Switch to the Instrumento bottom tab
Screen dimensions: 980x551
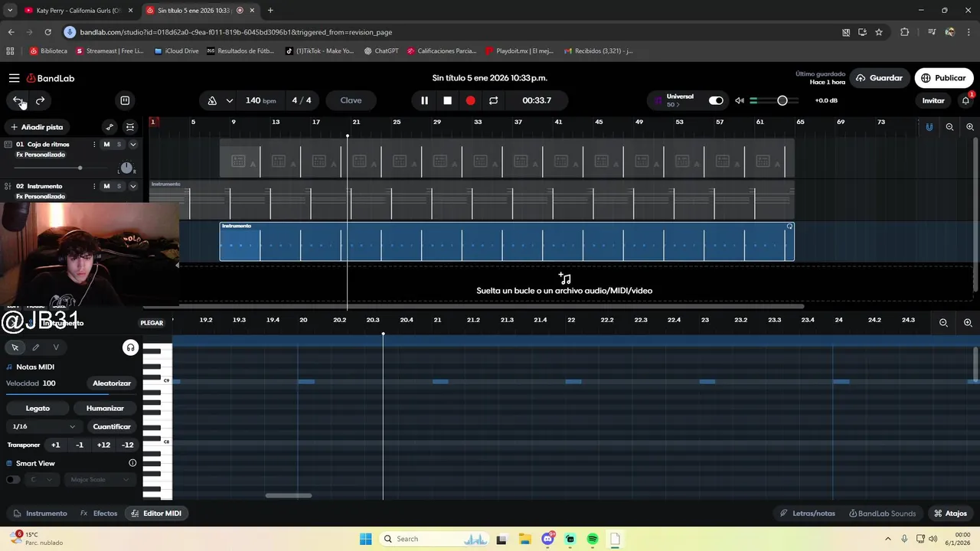pos(41,514)
